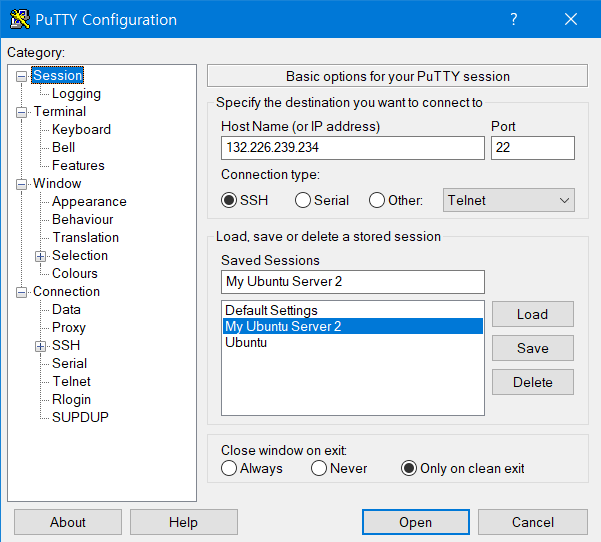Click the Port input field
The height and width of the screenshot is (542, 601).
click(x=533, y=148)
